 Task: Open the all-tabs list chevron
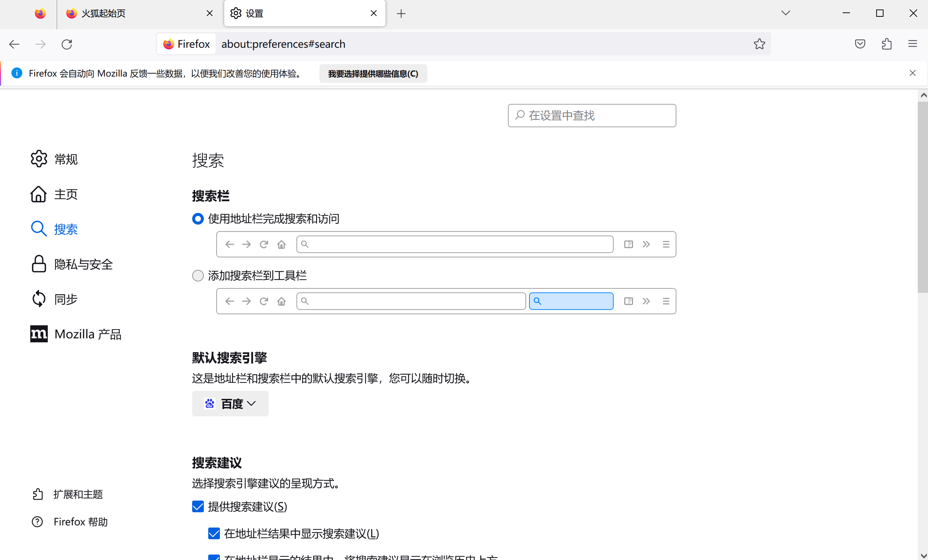785,13
